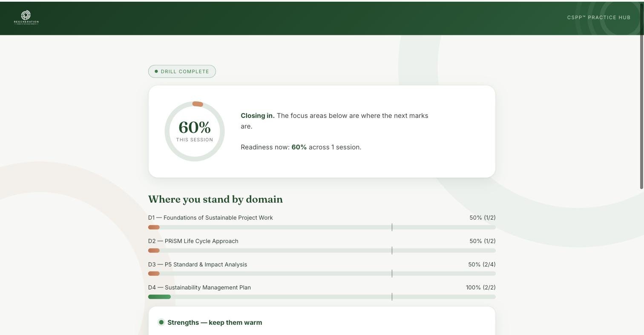Click the green dot beside Strengths heading
Viewport: 644px width, 335px height.
click(x=161, y=322)
